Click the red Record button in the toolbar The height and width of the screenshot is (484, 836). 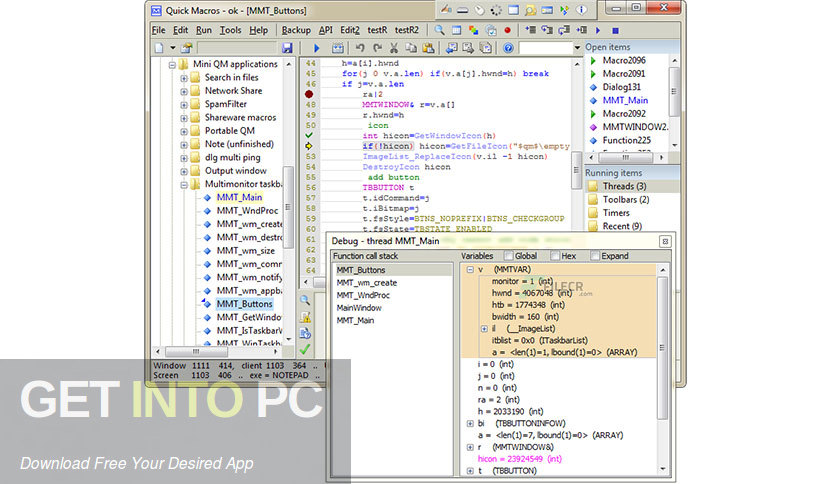click(x=508, y=30)
